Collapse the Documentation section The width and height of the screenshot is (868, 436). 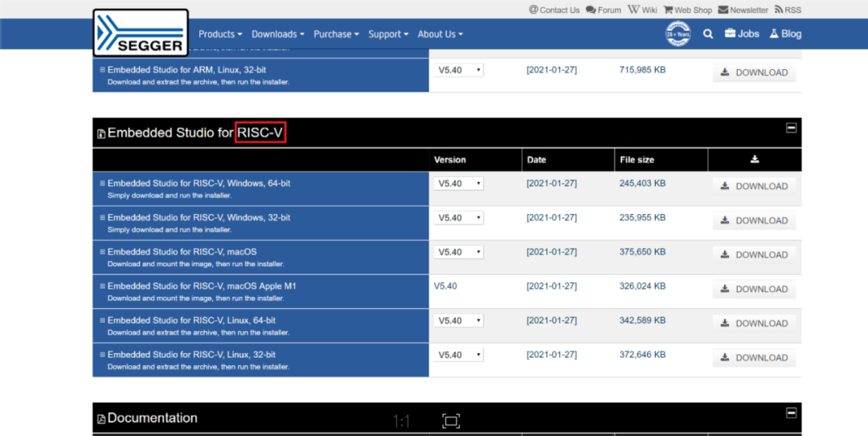click(x=791, y=413)
